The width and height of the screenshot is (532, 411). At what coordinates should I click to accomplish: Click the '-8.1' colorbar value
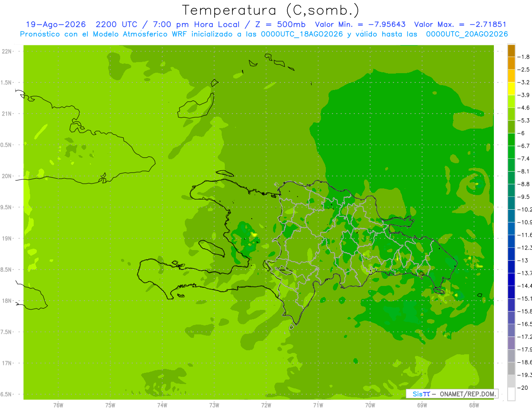(x=524, y=171)
